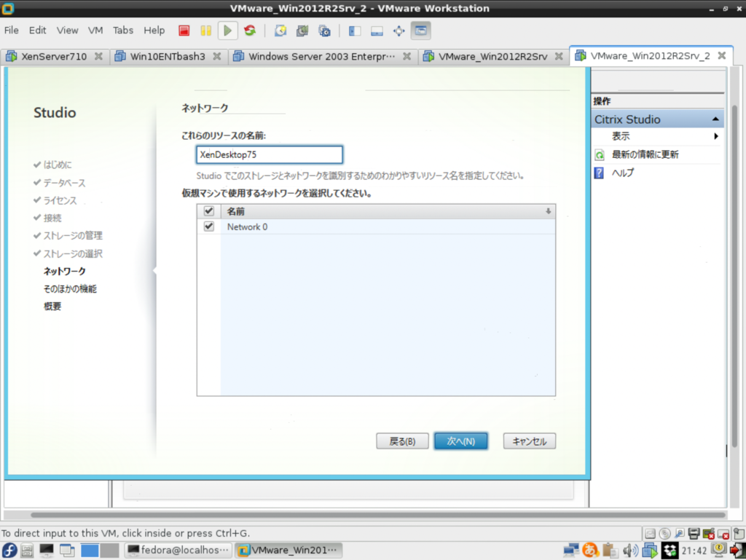Close the XenServer710 tab

click(x=98, y=56)
